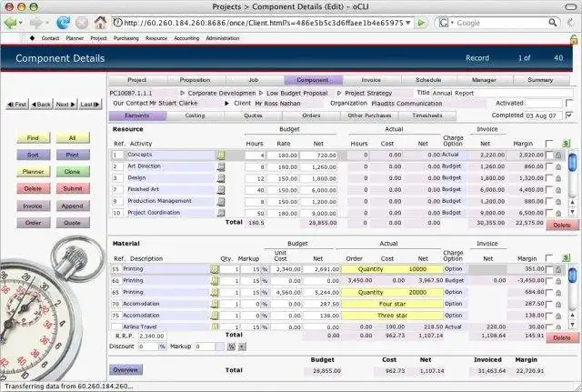Click the browser home icon
This screenshot has width=582, height=392.
100,23
